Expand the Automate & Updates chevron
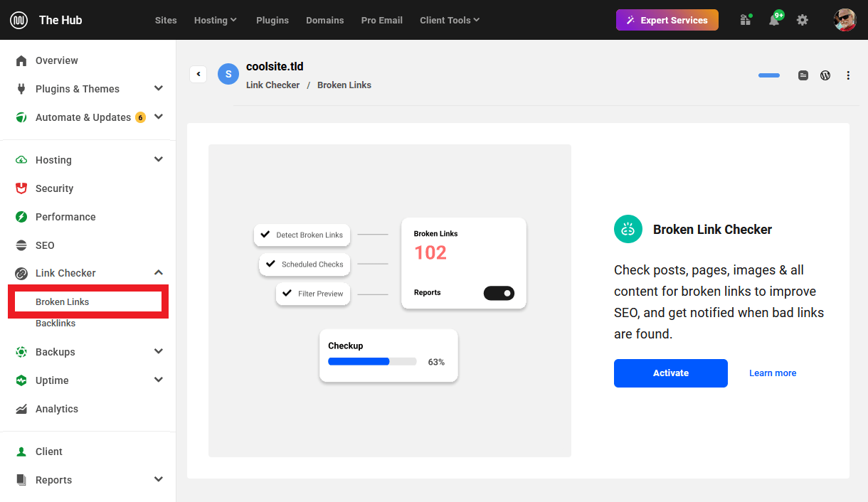Image resolution: width=868 pixels, height=502 pixels. 159,117
